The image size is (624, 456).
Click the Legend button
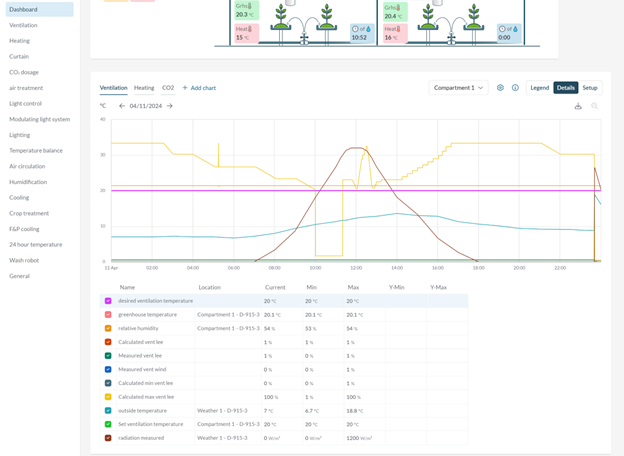point(539,88)
